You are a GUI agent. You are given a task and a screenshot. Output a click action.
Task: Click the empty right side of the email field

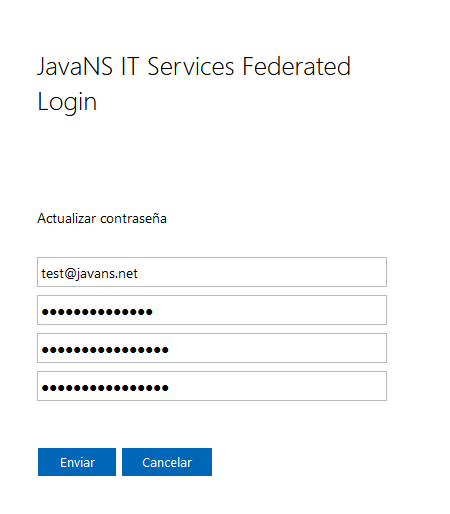pos(267,272)
